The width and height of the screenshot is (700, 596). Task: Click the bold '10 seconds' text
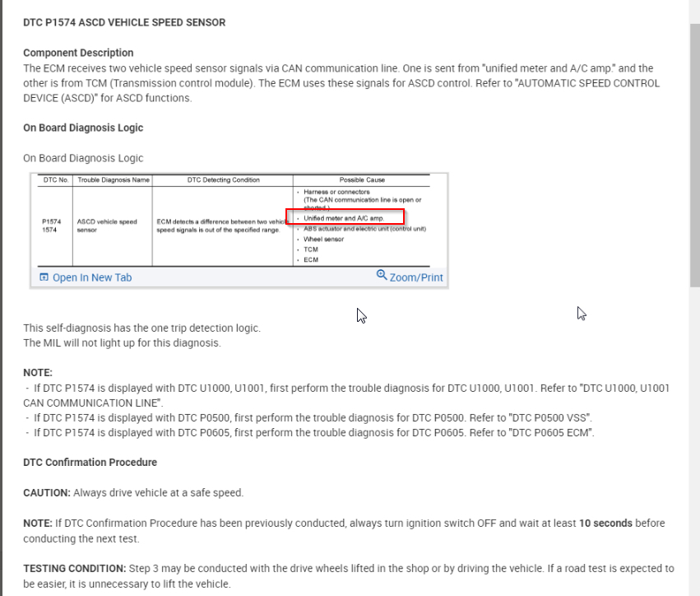605,524
